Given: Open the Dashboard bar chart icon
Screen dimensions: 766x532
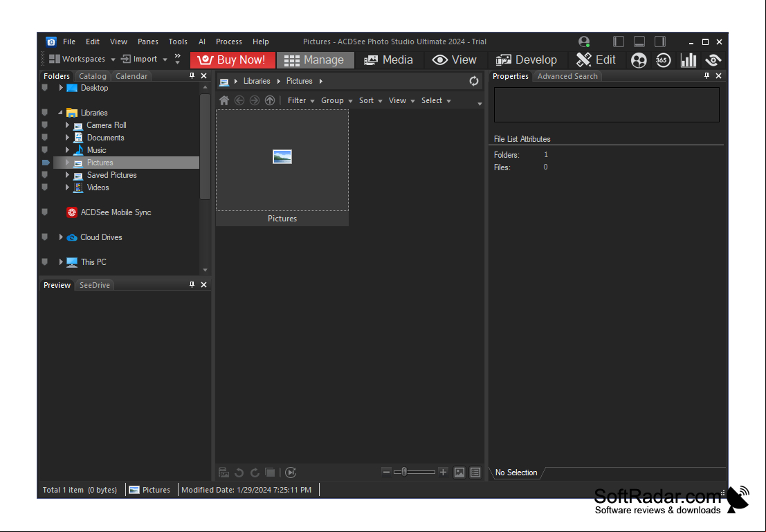Looking at the screenshot, I should [x=689, y=60].
